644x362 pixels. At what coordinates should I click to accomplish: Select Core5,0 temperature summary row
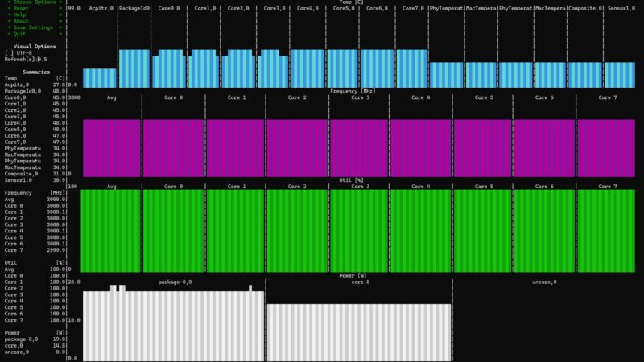click(35, 130)
